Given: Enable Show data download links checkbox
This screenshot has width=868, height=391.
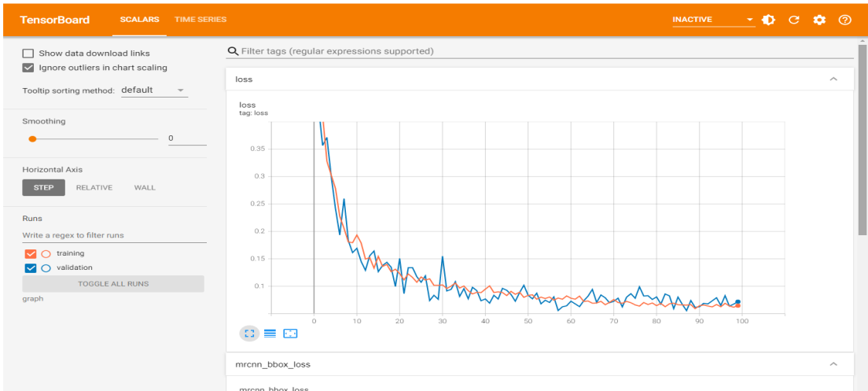Looking at the screenshot, I should (28, 53).
